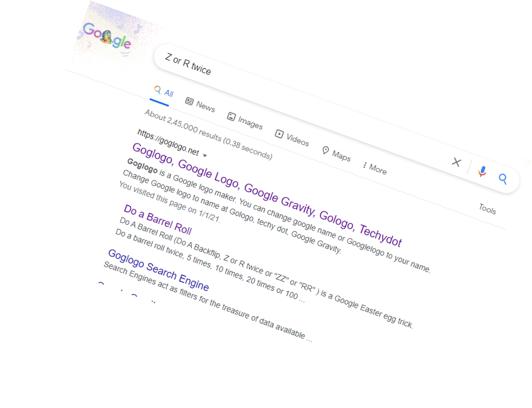The width and height of the screenshot is (532, 408).
Task: Click the News tab newspaper icon
Action: click(189, 101)
